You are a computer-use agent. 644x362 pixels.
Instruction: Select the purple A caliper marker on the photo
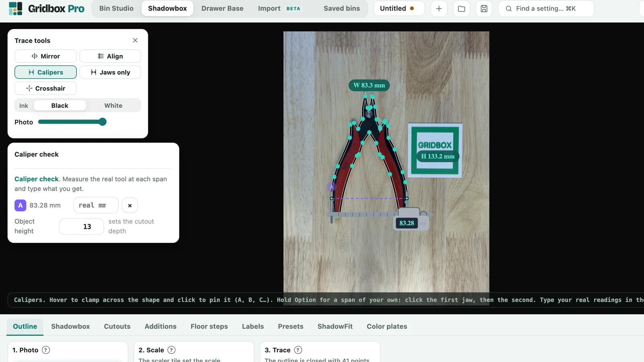pyautogui.click(x=331, y=187)
